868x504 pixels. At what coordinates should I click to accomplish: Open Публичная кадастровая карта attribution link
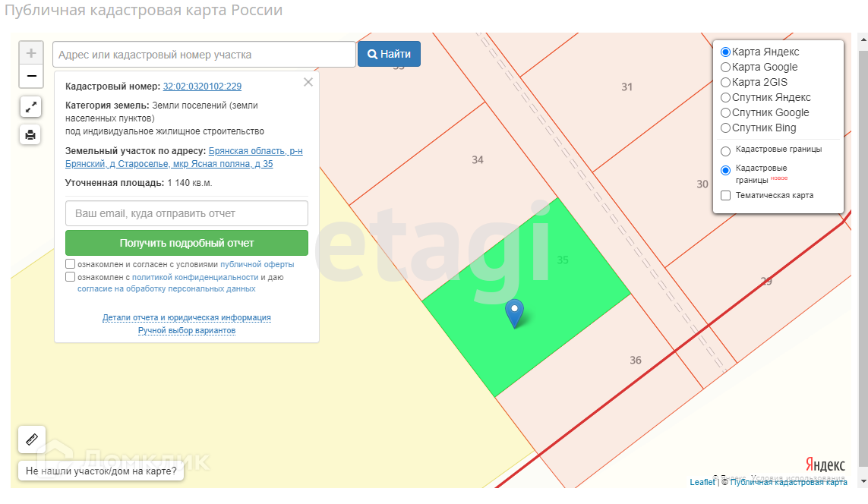788,483
